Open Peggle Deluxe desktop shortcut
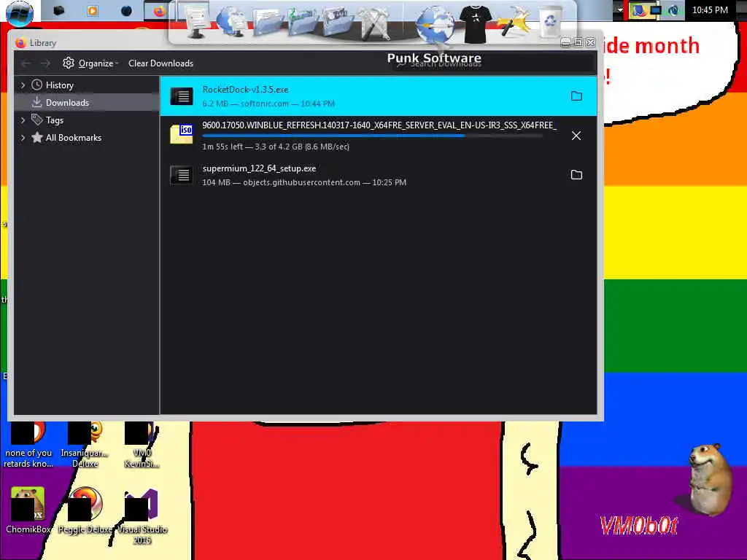The height and width of the screenshot is (560, 747). [85, 510]
